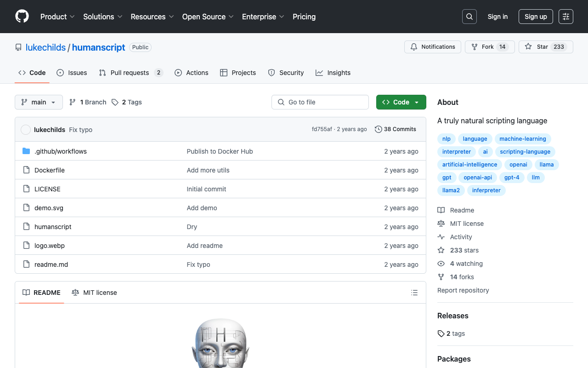Viewport: 588px width, 368px height.
Task: Click the openai topic tag
Action: pos(518,165)
